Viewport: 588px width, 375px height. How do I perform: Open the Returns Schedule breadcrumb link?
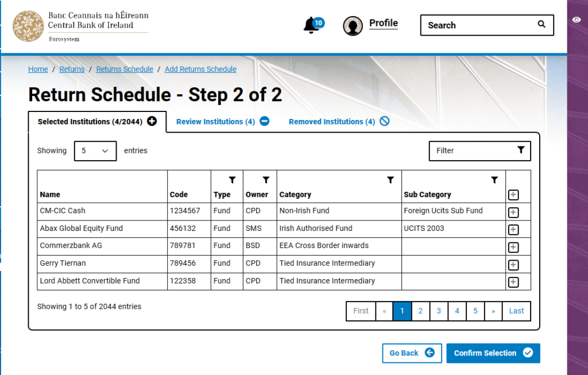pos(125,69)
